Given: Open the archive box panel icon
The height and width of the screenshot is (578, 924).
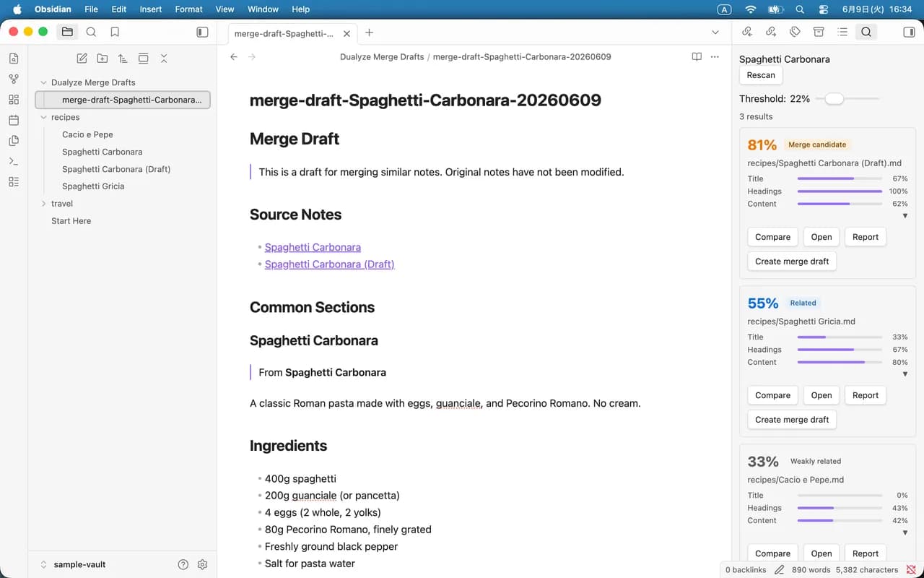Looking at the screenshot, I should (819, 32).
